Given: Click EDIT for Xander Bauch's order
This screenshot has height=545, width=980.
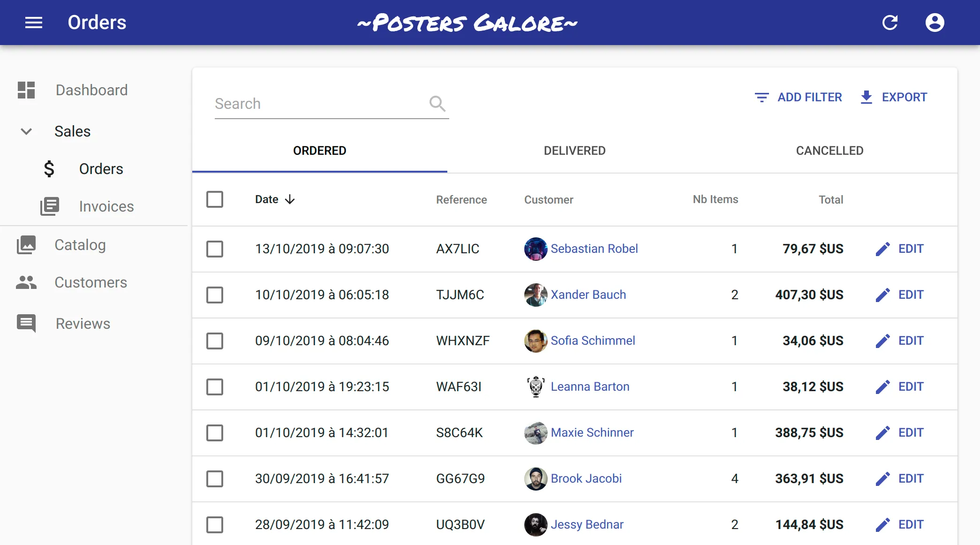Looking at the screenshot, I should pos(900,295).
